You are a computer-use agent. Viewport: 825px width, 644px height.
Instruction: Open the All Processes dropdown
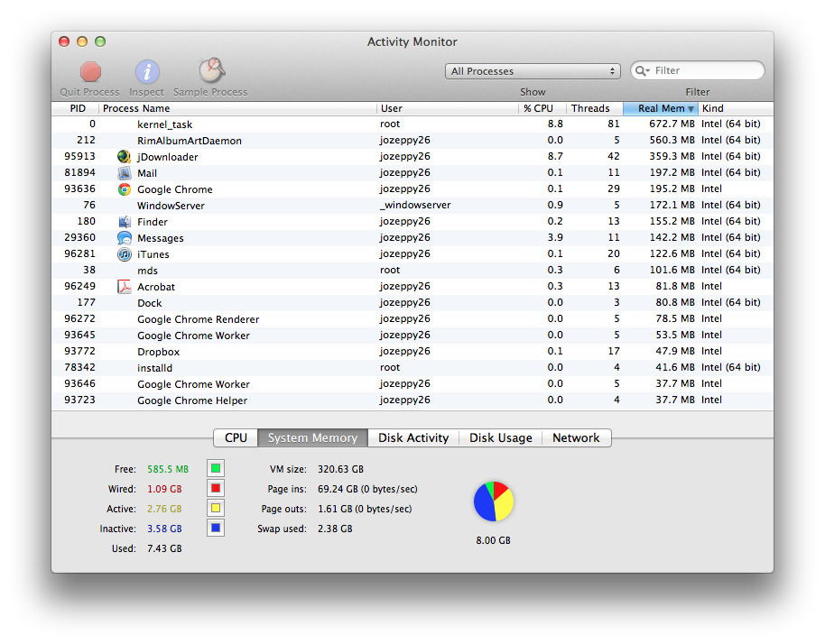point(533,71)
